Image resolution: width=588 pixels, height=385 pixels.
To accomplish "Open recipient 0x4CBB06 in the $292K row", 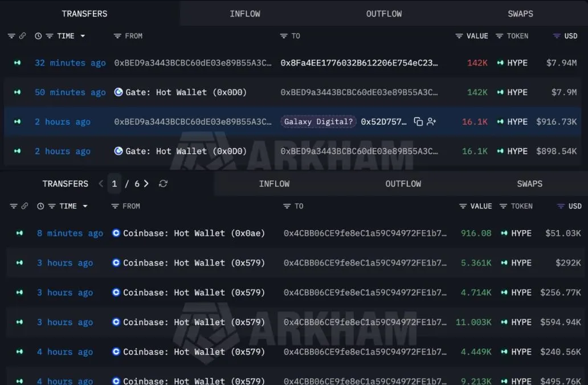I will coord(365,263).
